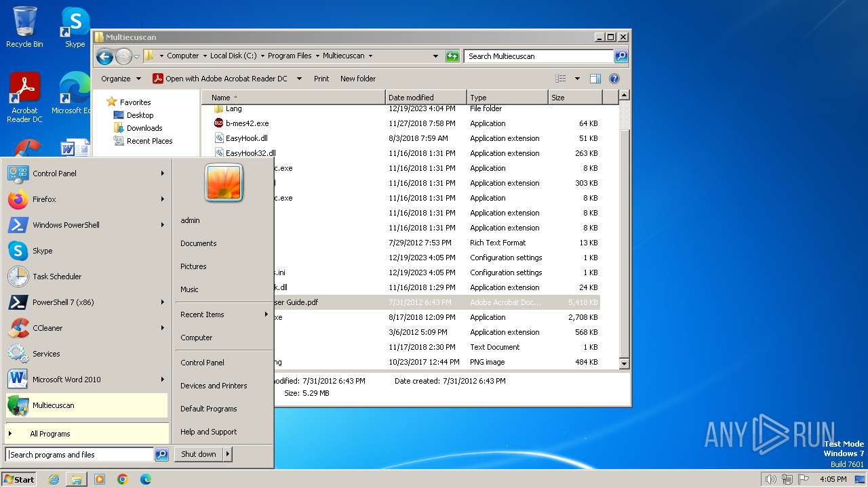Expand the Organize dropdown menu

pos(121,79)
